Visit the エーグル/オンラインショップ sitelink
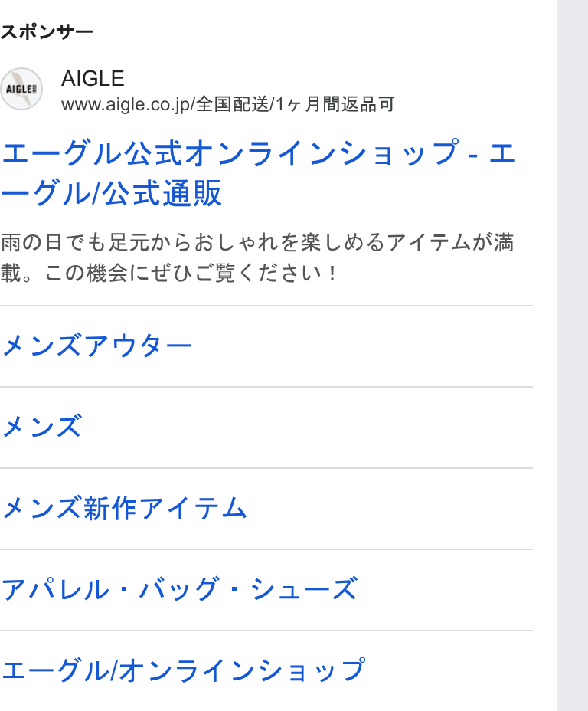The height and width of the screenshot is (711, 588). point(183,670)
